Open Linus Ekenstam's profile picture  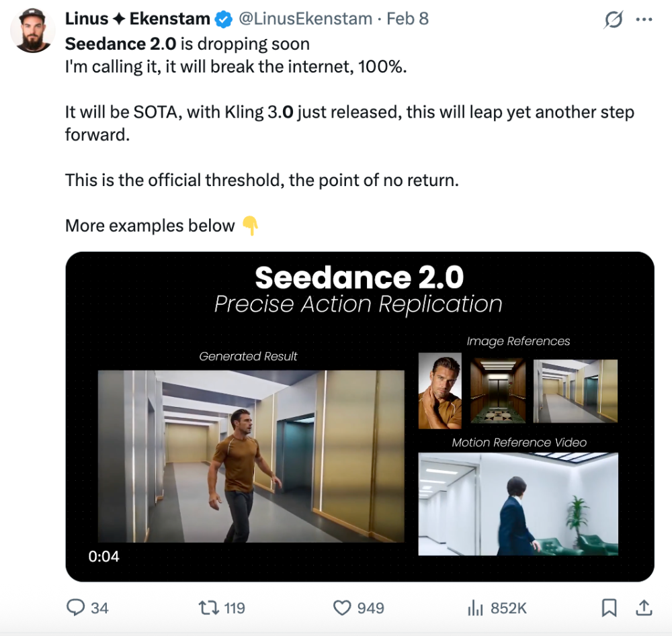(33, 30)
